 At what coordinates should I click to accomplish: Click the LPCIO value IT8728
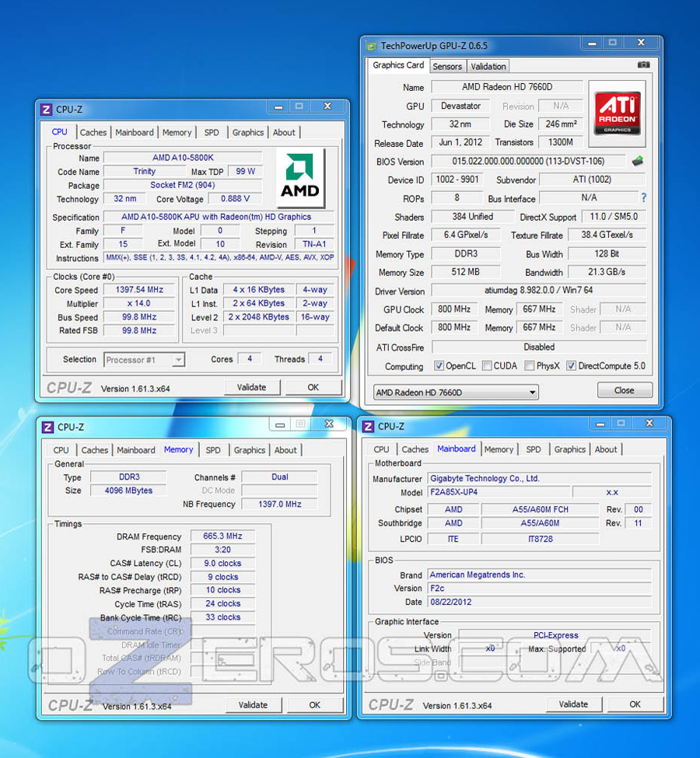(541, 539)
